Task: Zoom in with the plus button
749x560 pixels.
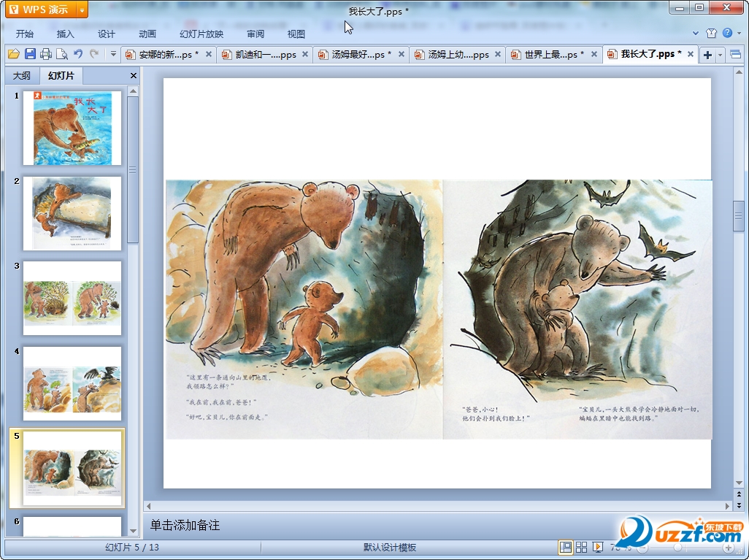Action: (728, 548)
